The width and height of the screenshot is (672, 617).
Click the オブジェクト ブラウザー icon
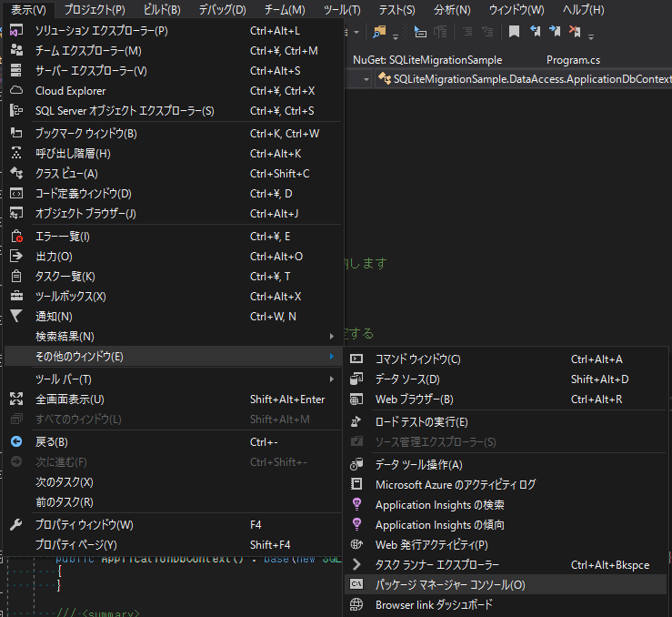point(16,213)
